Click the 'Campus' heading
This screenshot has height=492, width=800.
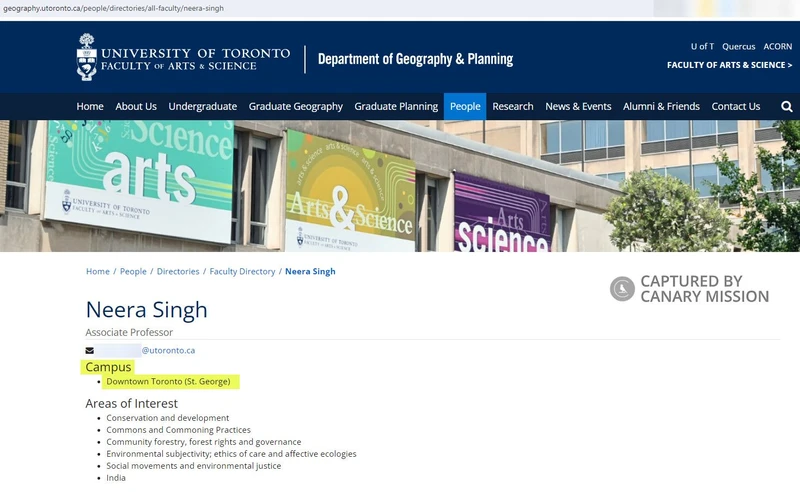coord(108,367)
